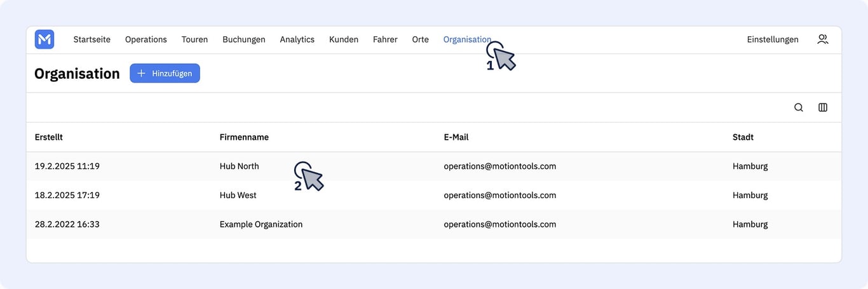This screenshot has height=289, width=868.
Task: Click the email in Hub West row
Action: [x=499, y=195]
